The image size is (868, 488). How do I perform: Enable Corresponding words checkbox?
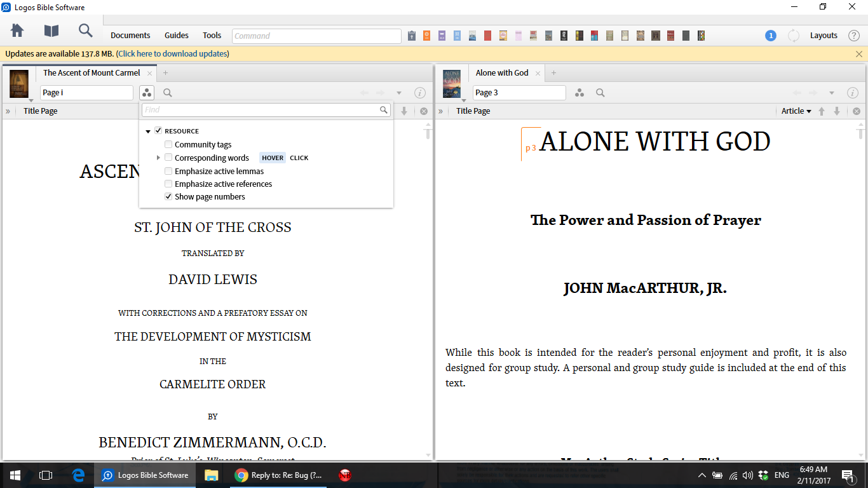click(x=168, y=157)
